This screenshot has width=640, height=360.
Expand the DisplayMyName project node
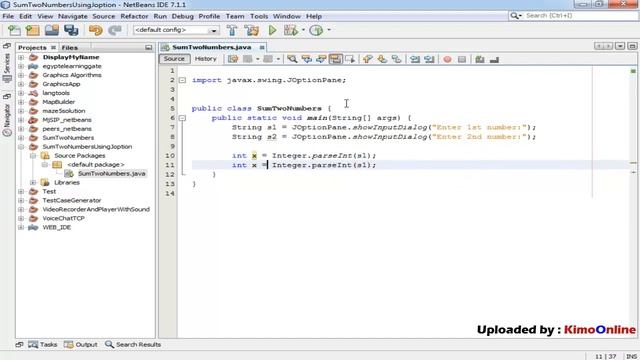[x=21, y=57]
